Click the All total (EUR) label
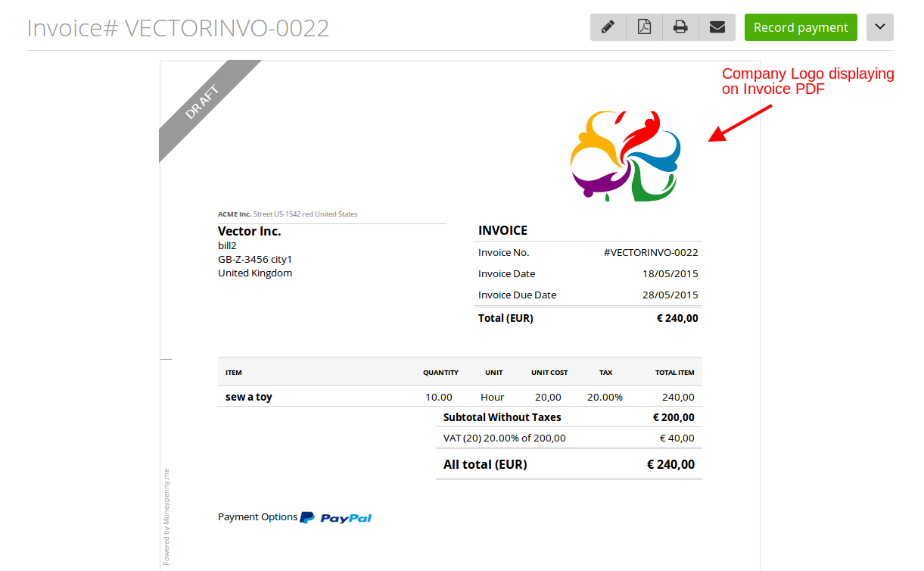Image resolution: width=924 pixels, height=571 pixels. pos(485,464)
